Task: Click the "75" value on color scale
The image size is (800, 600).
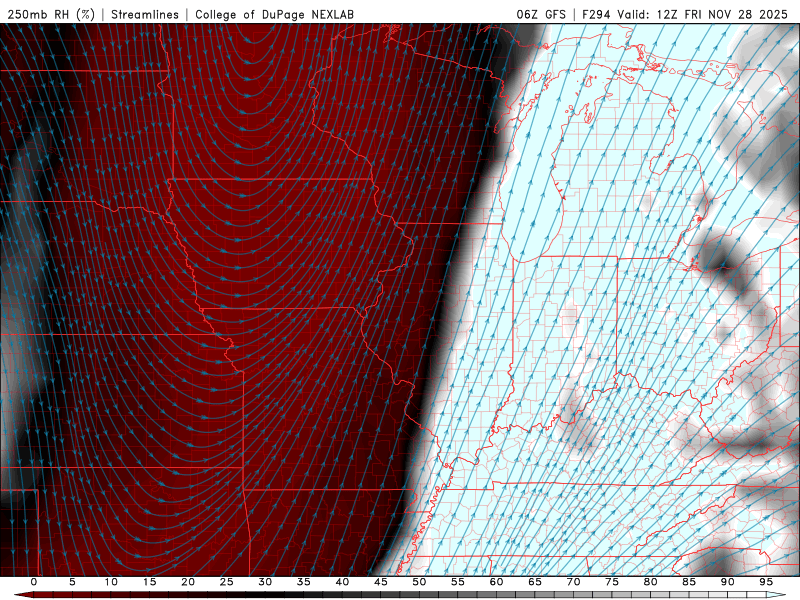Action: click(612, 582)
